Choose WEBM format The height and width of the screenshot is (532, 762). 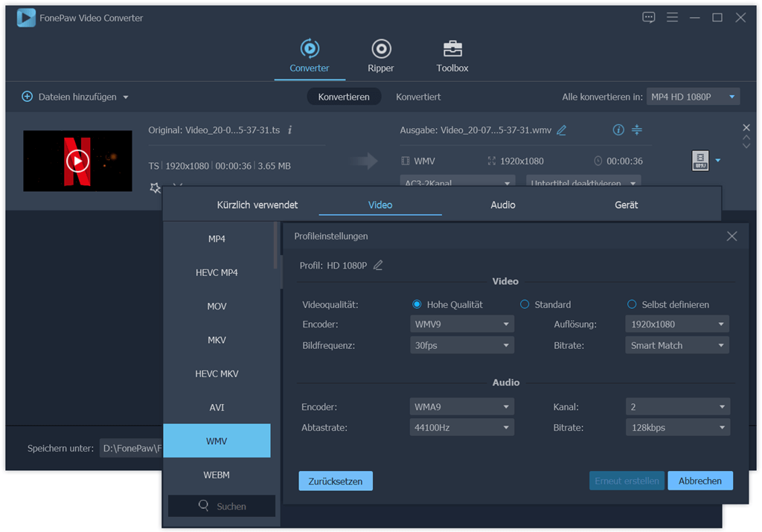pyautogui.click(x=217, y=475)
